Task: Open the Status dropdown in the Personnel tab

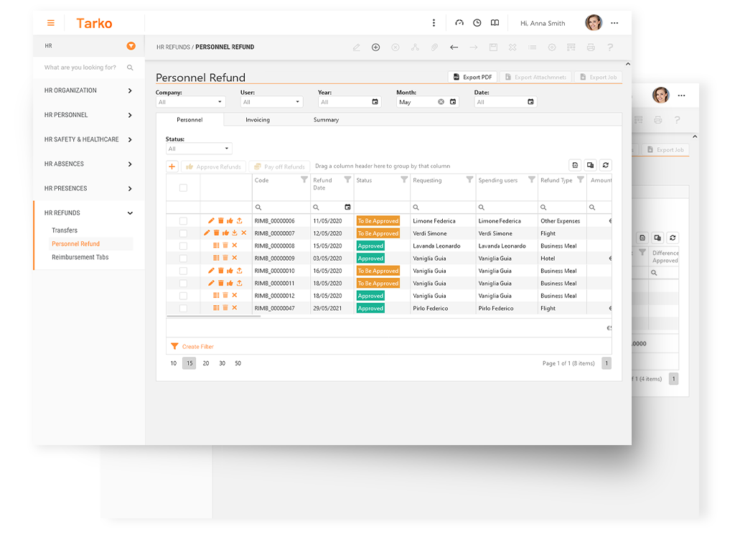Action: point(199,149)
